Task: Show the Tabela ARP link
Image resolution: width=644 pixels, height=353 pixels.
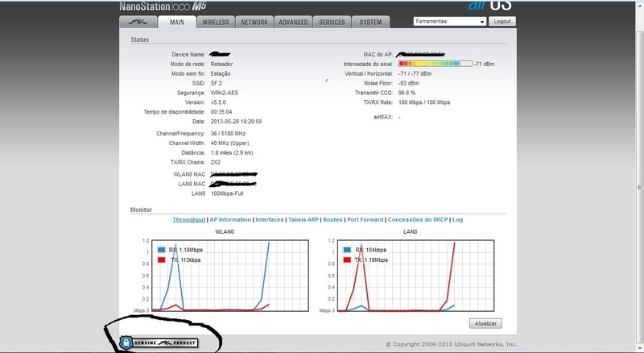Action: point(303,220)
